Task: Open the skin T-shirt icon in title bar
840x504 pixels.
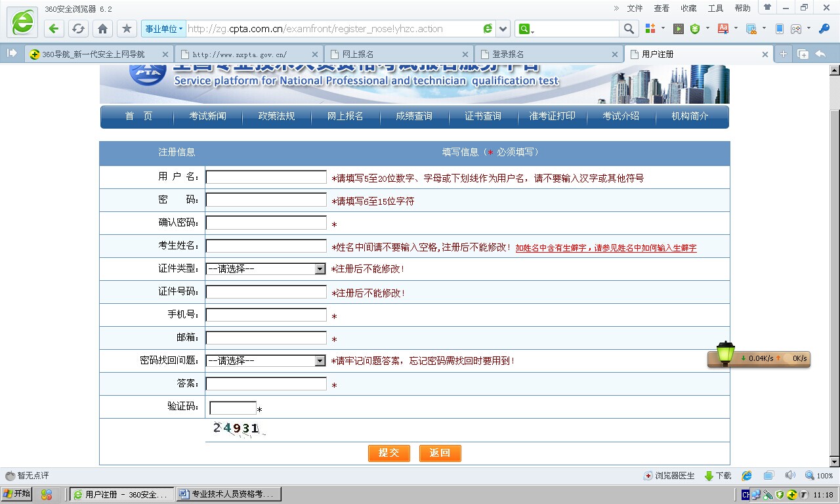Action: (x=766, y=7)
